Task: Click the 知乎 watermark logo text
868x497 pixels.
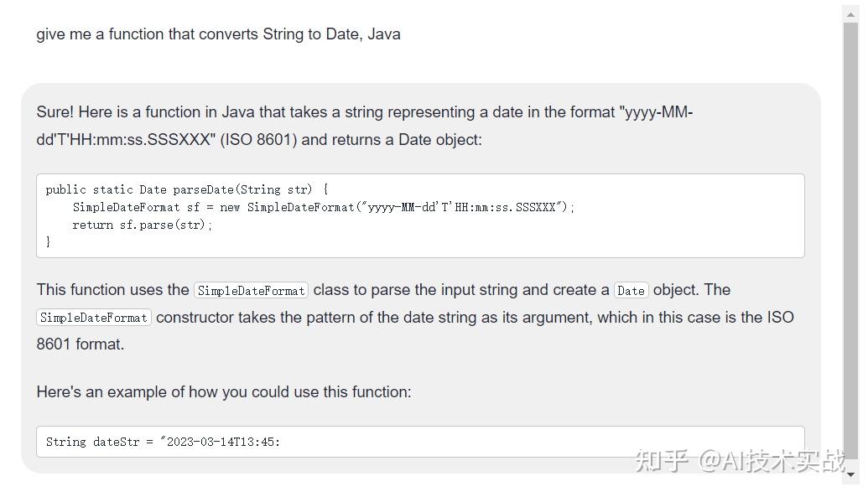Action: pyautogui.click(x=662, y=461)
